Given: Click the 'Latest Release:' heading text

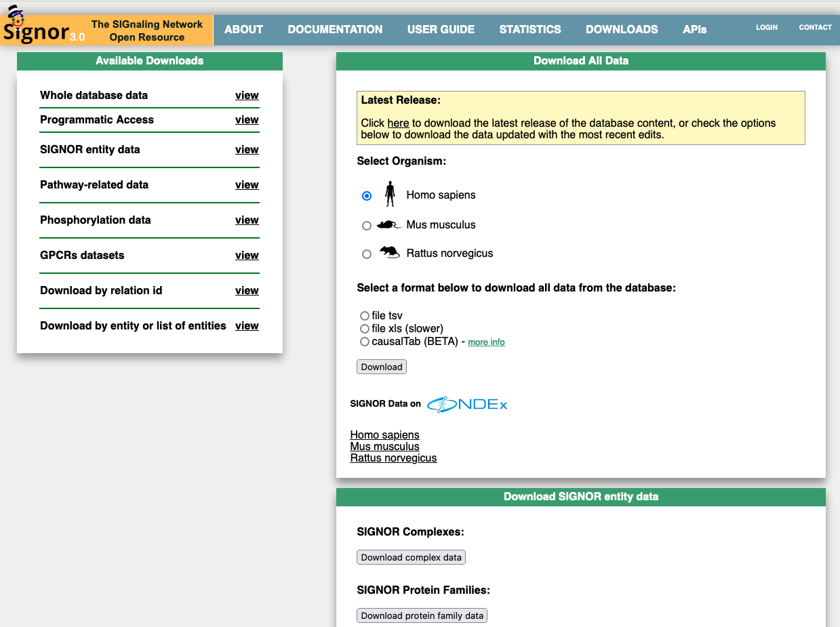Looking at the screenshot, I should (x=401, y=100).
